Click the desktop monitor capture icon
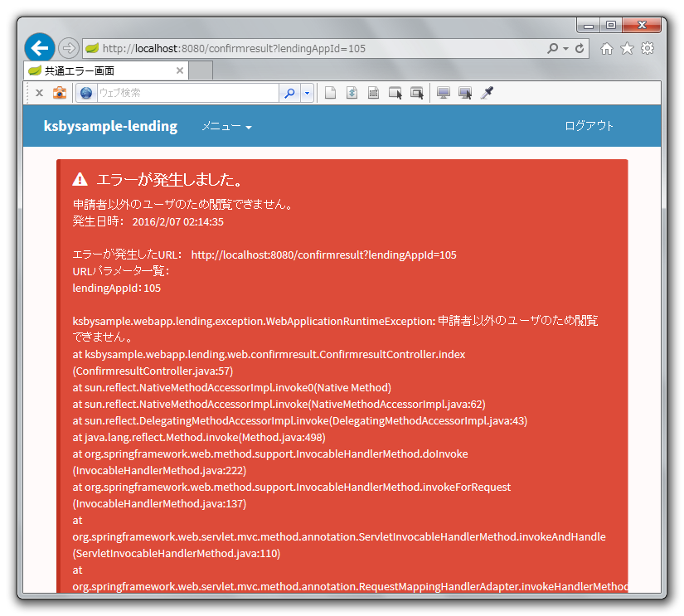Image resolution: width=684 pixels, height=616 pixels. [444, 93]
